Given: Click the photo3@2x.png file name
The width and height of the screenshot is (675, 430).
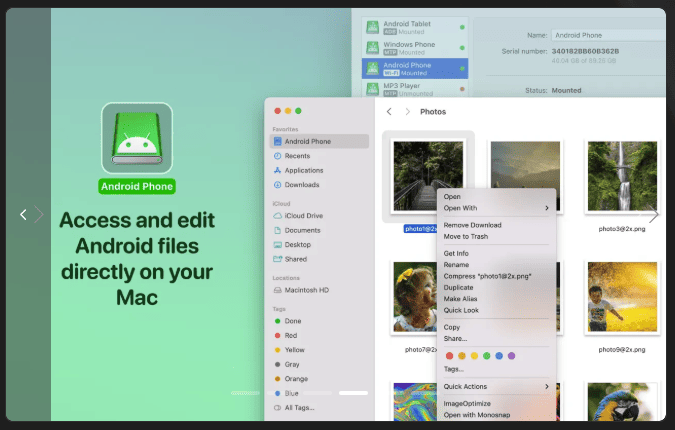Looking at the screenshot, I should coord(622,229).
